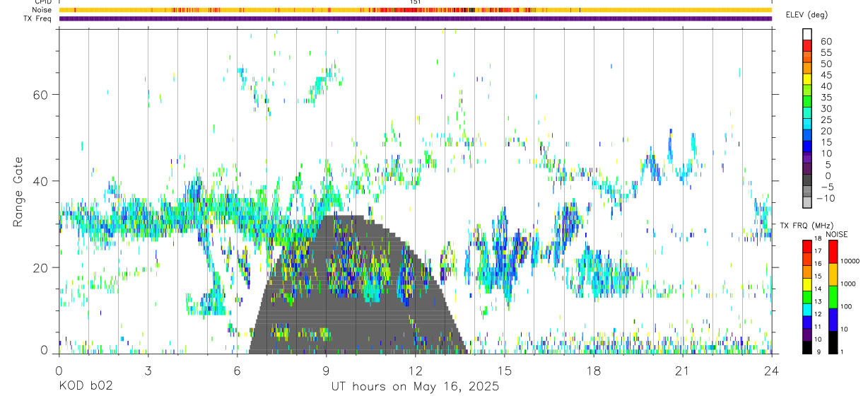Click the "13" label on TX FRQ scale
This screenshot has height=401, width=868.
817,301
